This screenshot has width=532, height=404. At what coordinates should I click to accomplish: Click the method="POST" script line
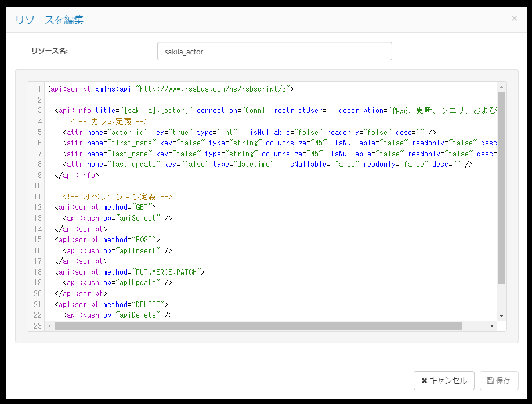[107, 239]
